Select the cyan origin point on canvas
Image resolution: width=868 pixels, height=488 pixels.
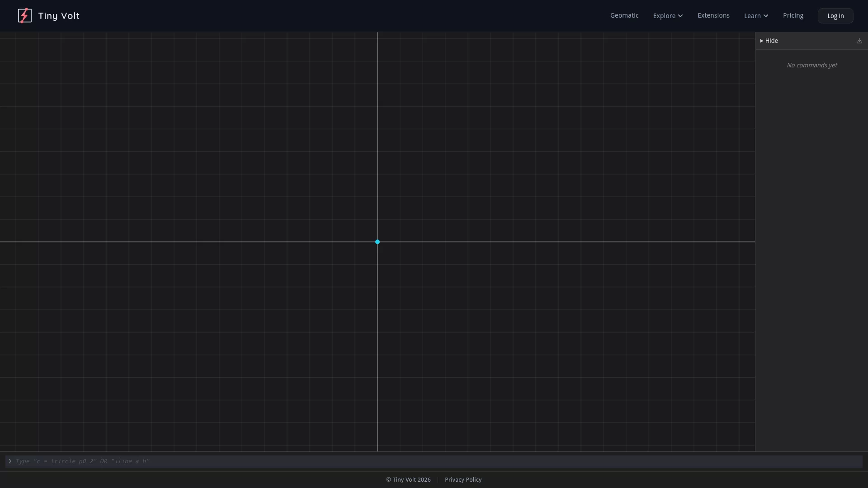pos(377,242)
